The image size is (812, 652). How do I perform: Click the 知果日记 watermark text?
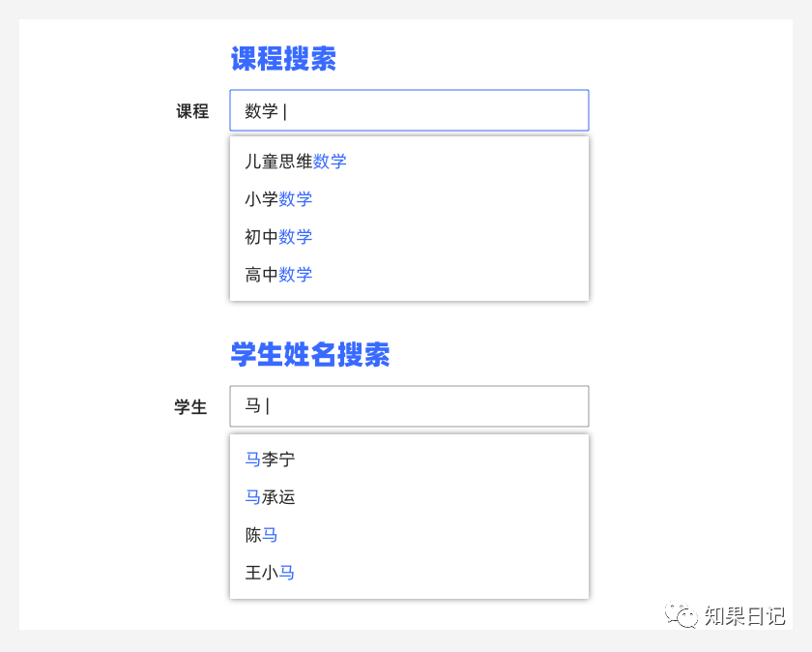point(744,616)
